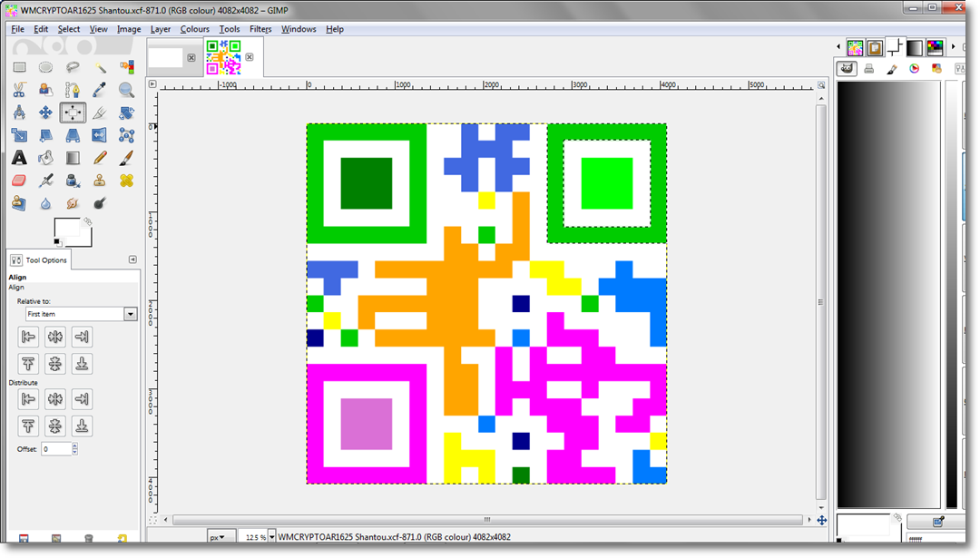Viewport: 980px width, 558px height.
Task: Open the Tool Options tab menu arrow
Action: (x=132, y=259)
